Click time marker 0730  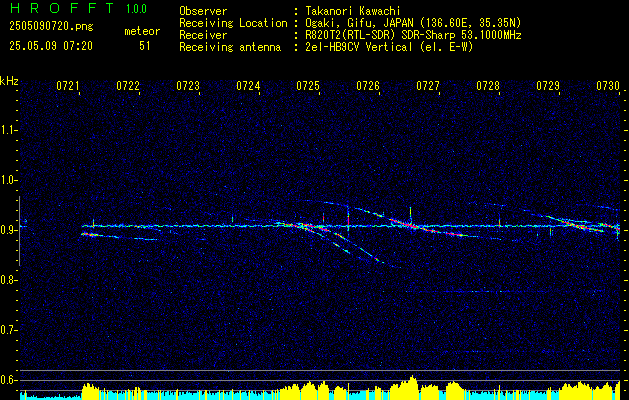pyautogui.click(x=608, y=86)
